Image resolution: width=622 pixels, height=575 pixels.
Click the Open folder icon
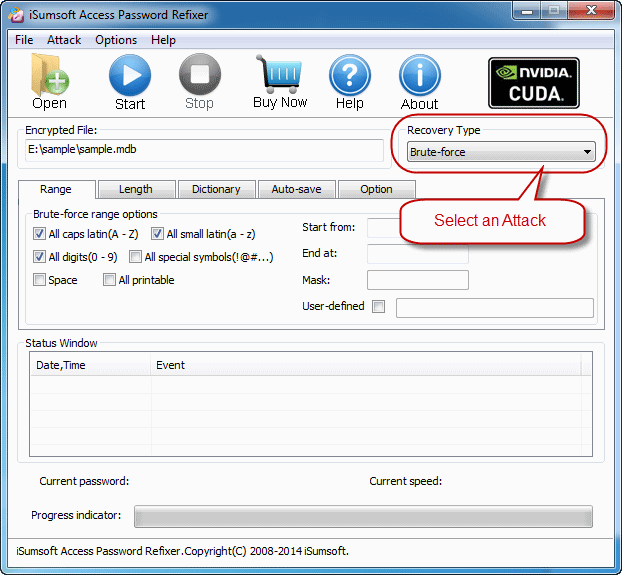(x=49, y=75)
